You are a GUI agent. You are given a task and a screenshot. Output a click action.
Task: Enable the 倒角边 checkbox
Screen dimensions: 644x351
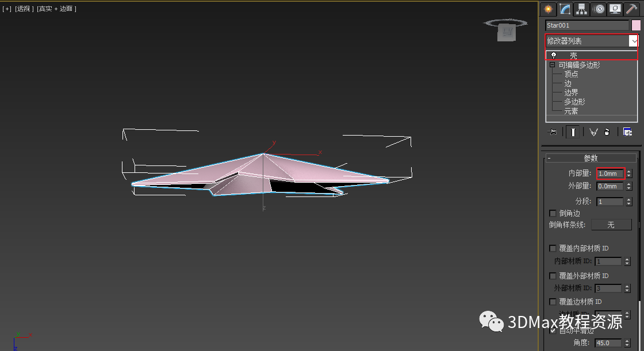click(x=553, y=213)
